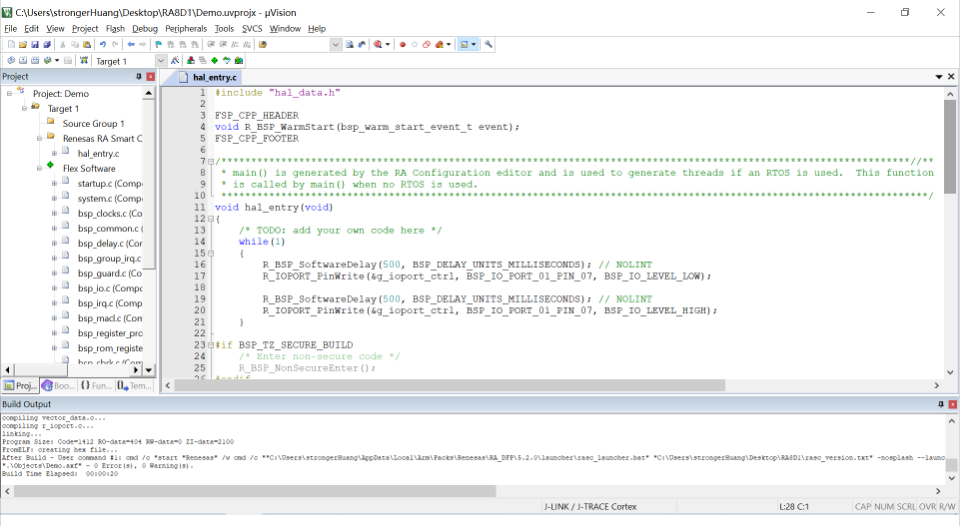Select Source Group 1 in project tree

pos(93,123)
